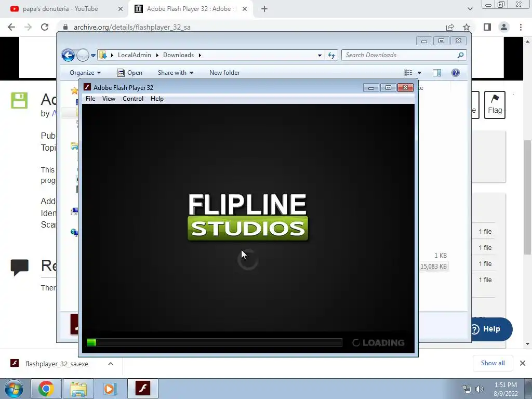Click Explorer's forward arrow button
Image resolution: width=532 pixels, height=399 pixels.
(83, 55)
